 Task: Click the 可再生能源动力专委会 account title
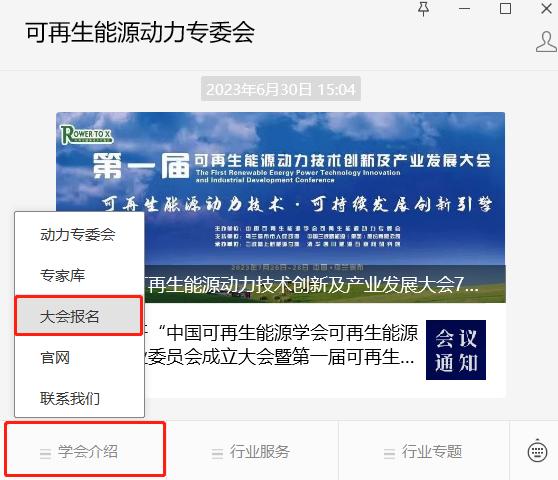pos(140,32)
